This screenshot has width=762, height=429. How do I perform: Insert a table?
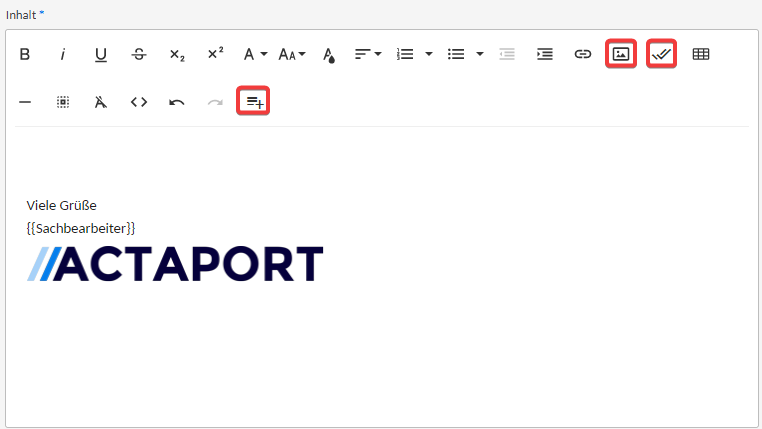(x=701, y=54)
